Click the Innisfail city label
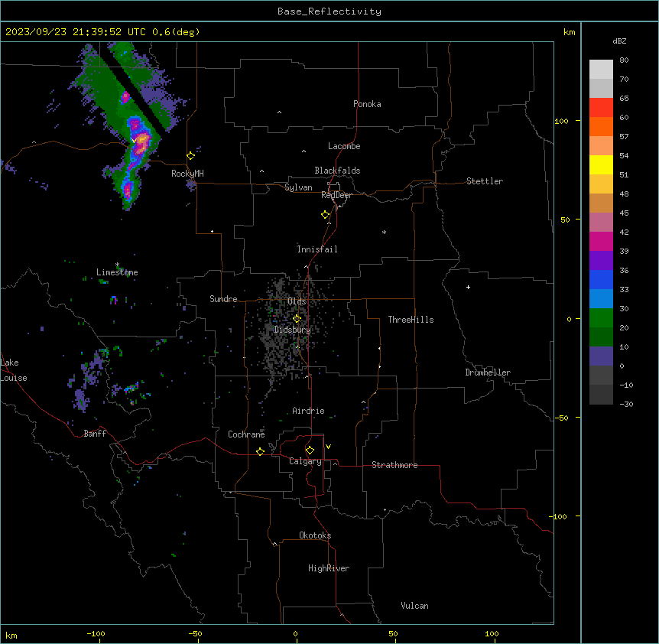Screen dimensions: 659x644 coord(317,249)
